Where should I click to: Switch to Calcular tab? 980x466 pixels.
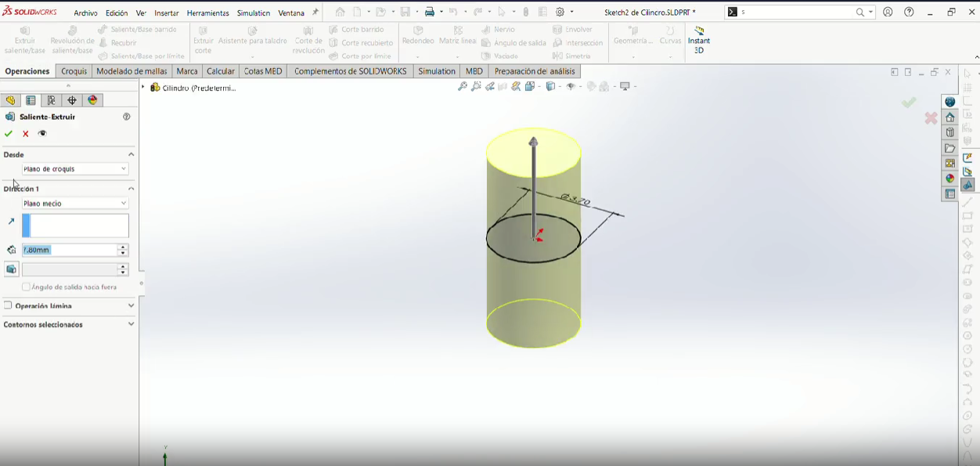coord(221,71)
